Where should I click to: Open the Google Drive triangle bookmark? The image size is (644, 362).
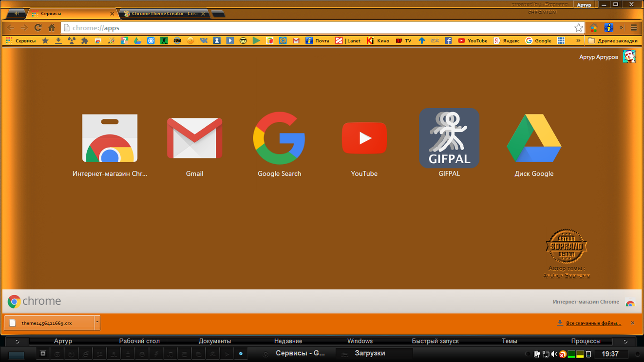coord(137,41)
